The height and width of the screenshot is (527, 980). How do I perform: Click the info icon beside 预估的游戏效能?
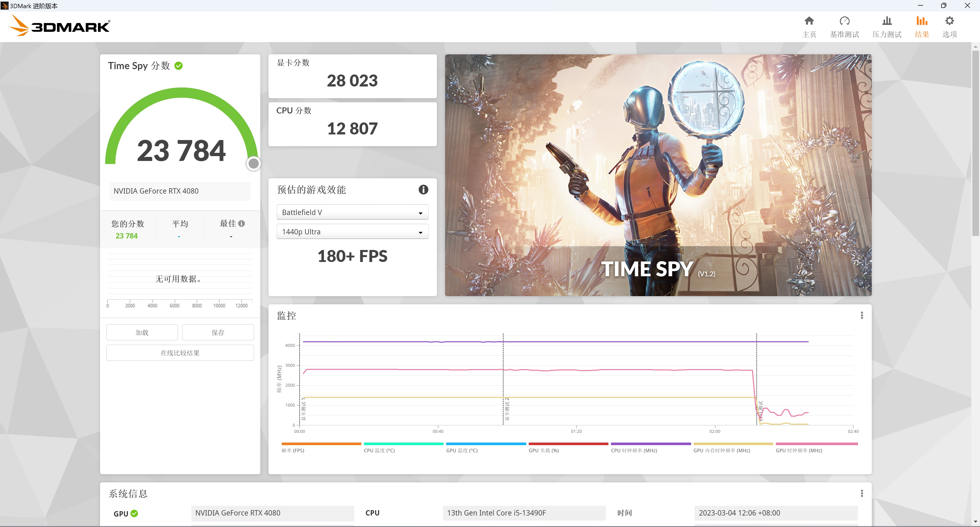click(x=423, y=190)
